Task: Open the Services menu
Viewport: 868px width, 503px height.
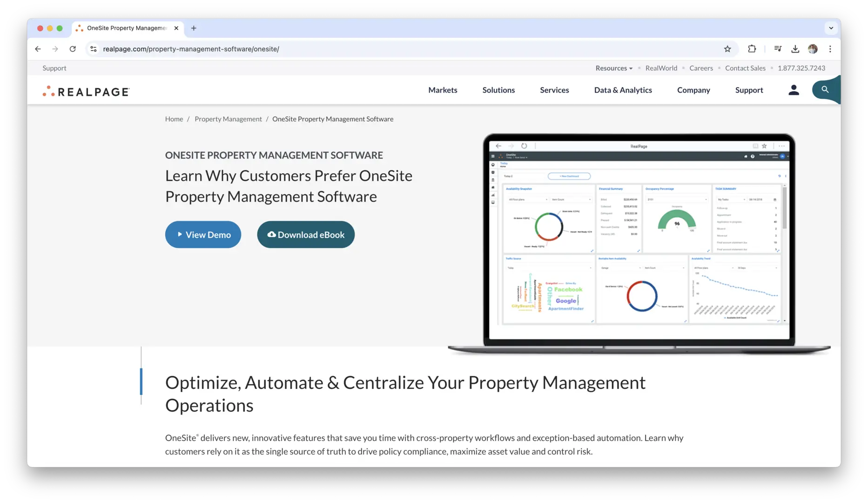Action: pos(554,90)
